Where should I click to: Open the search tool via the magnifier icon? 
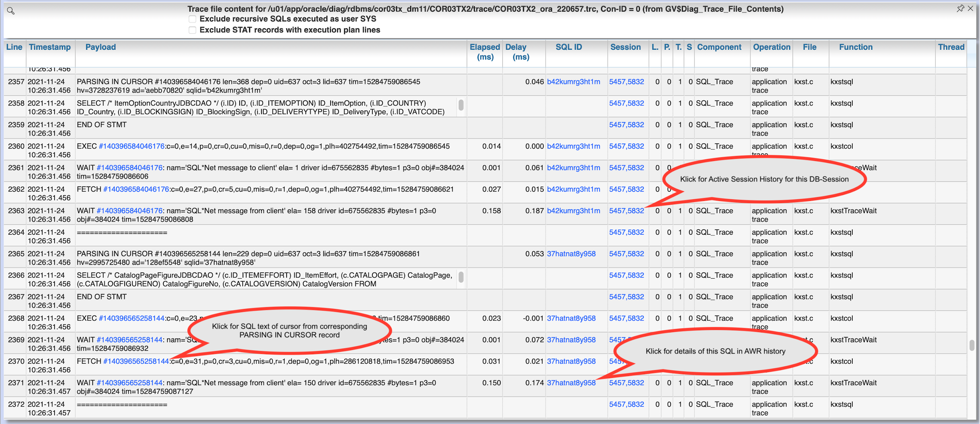click(x=10, y=10)
